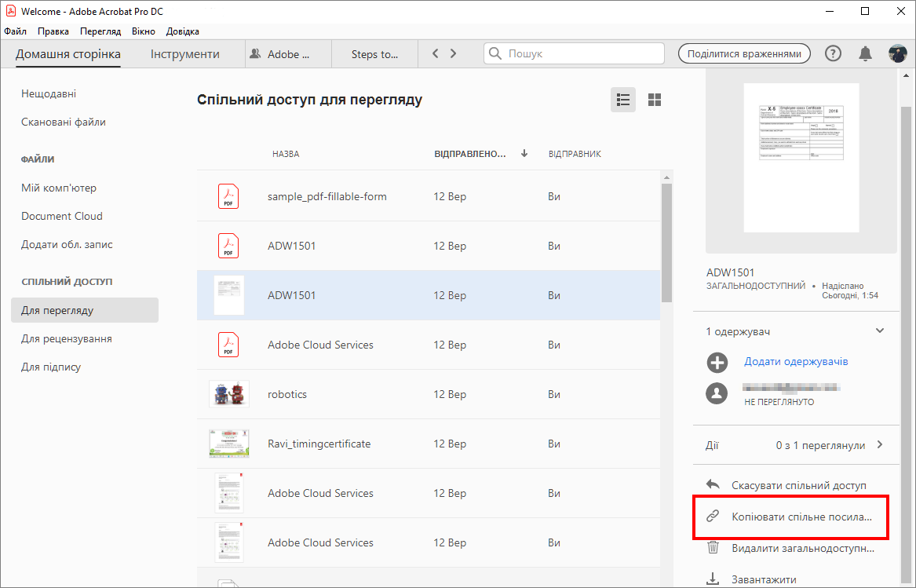This screenshot has width=916, height=588.
Task: Click the link icon for copying shared link
Action: point(713,516)
